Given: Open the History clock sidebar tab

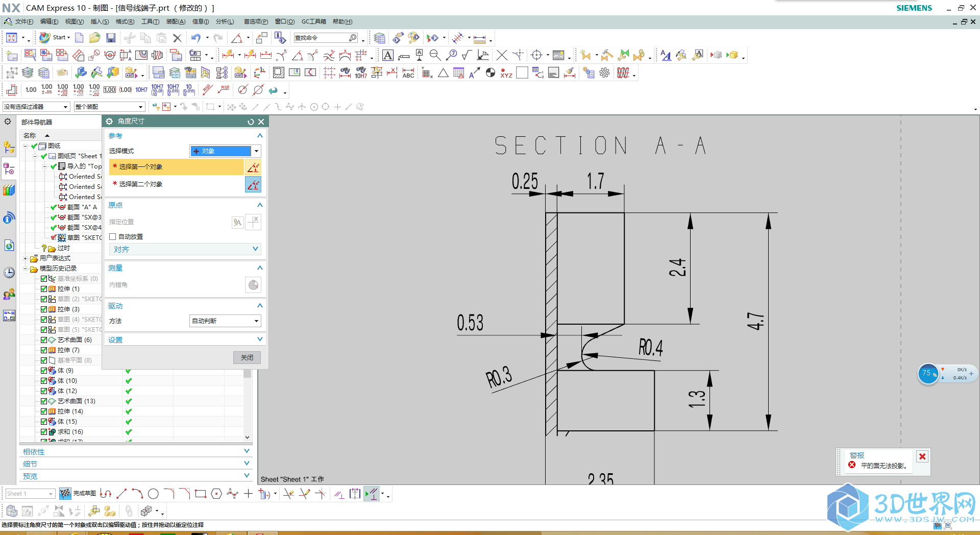Looking at the screenshot, I should coord(9,273).
